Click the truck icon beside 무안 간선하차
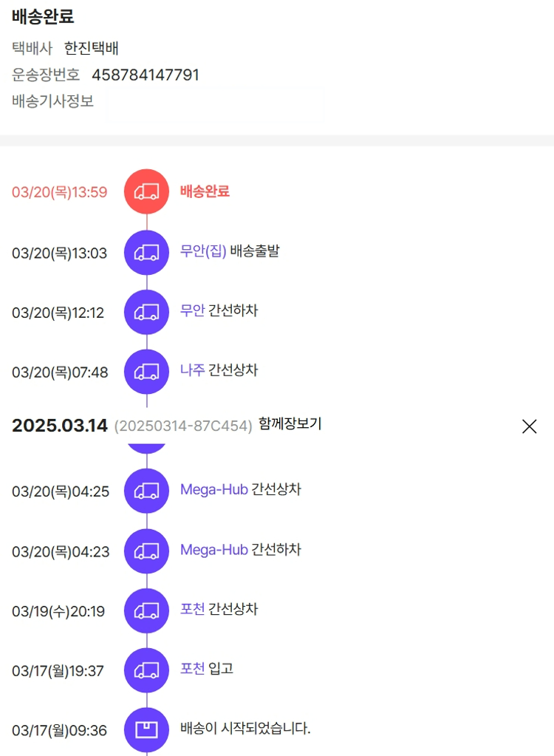The width and height of the screenshot is (554, 756). click(x=146, y=313)
